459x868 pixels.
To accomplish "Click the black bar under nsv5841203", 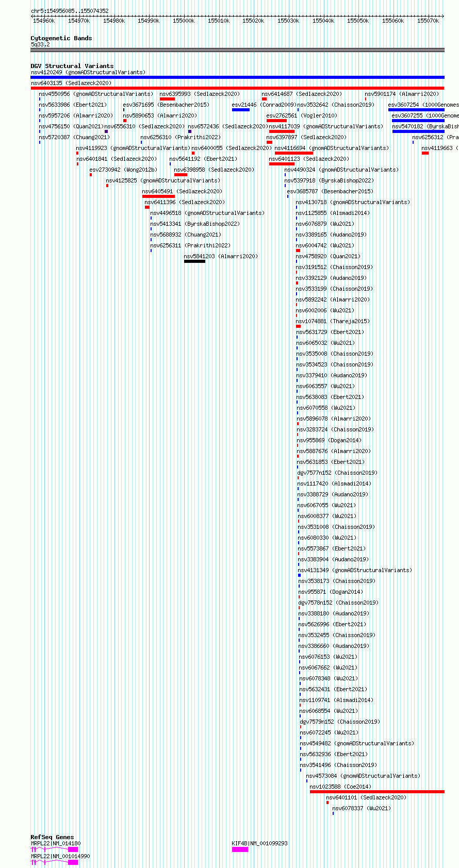I will pyautogui.click(x=194, y=261).
